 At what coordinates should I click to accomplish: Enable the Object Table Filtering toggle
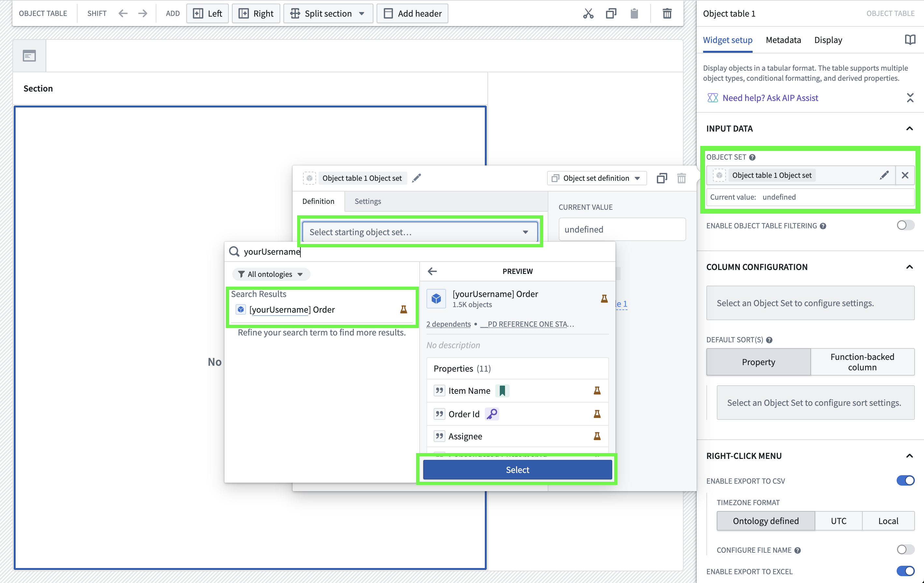click(x=905, y=225)
